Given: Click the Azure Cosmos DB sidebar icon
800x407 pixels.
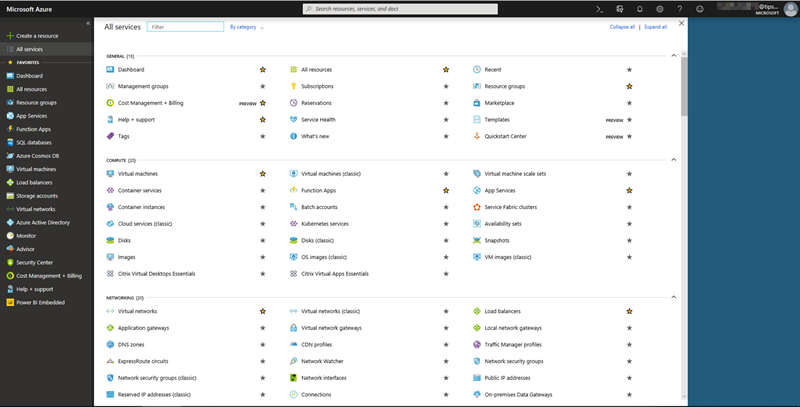Looking at the screenshot, I should coord(9,156).
